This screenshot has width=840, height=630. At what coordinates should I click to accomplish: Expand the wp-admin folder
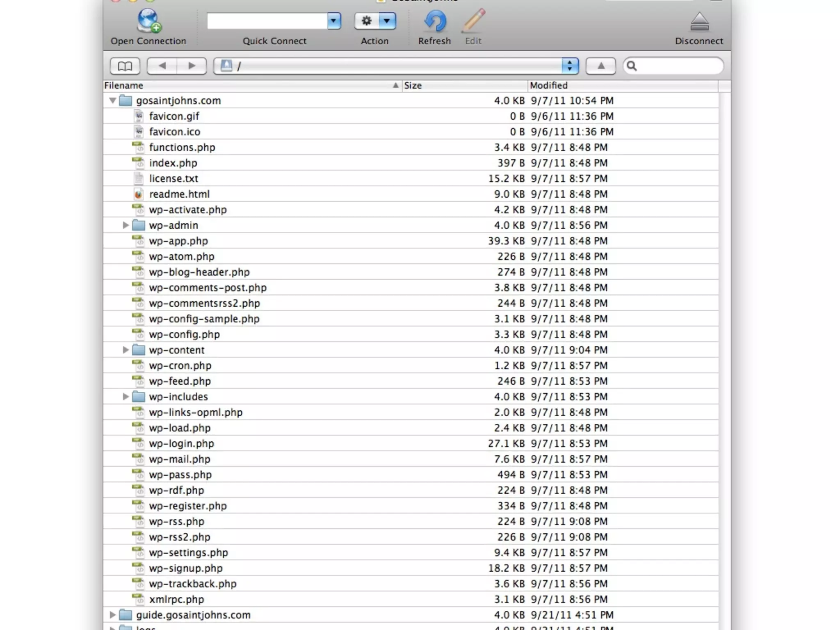click(126, 225)
